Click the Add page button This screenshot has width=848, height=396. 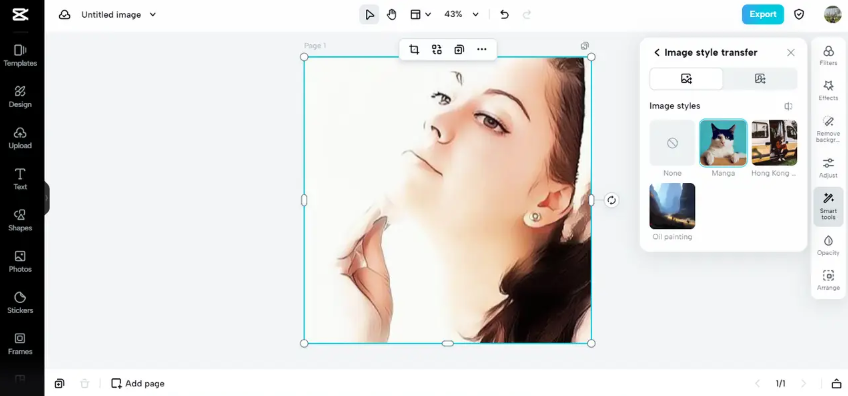tap(138, 384)
